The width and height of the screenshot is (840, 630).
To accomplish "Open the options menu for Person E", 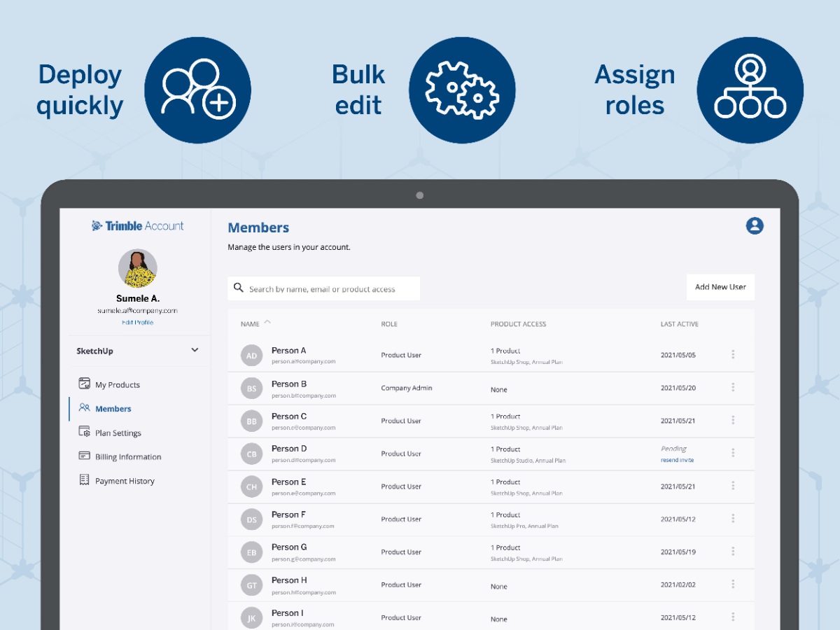I will [x=733, y=486].
